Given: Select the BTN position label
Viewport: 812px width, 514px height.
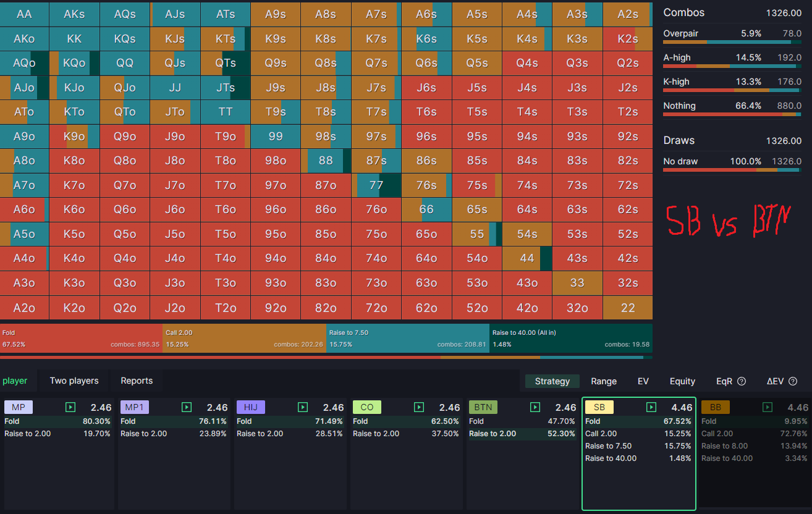Looking at the screenshot, I should pyautogui.click(x=483, y=407).
